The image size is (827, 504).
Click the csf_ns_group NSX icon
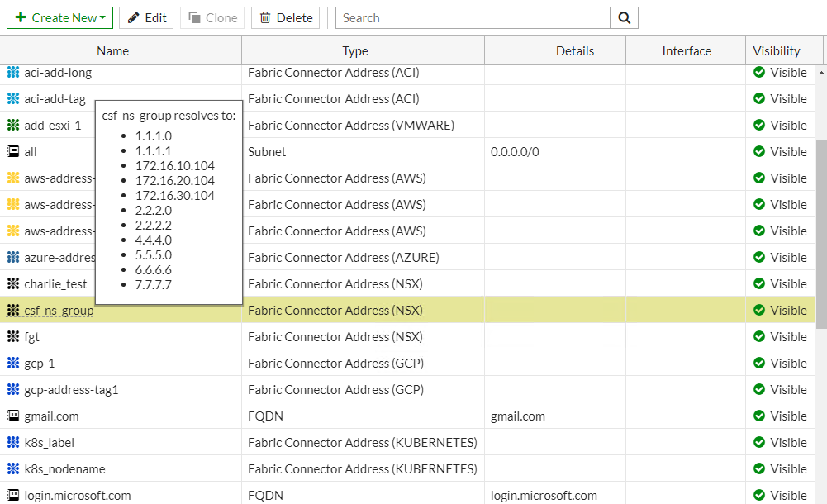pos(13,311)
